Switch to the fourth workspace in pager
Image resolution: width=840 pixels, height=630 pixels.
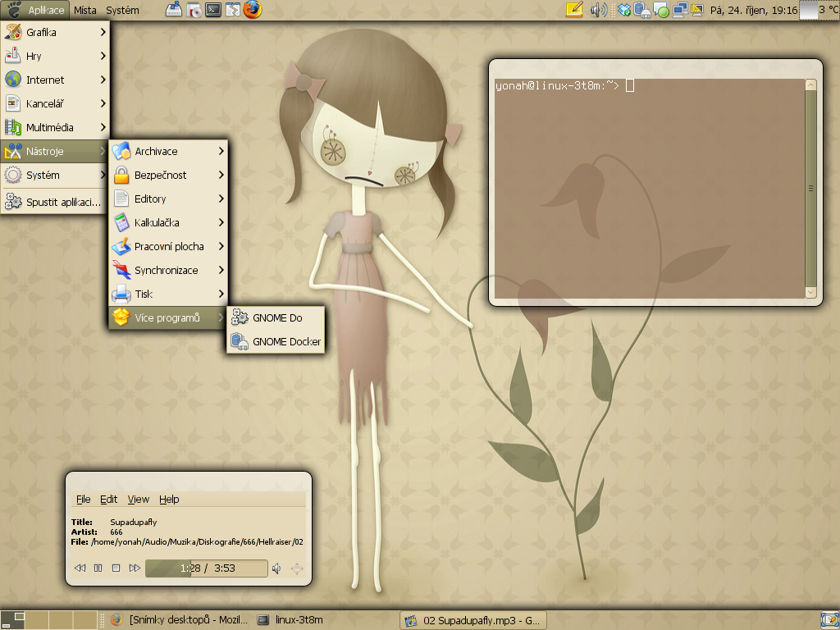click(85, 620)
